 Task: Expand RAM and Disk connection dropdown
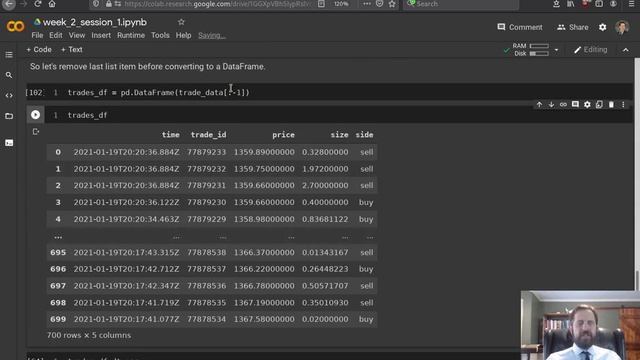point(556,50)
